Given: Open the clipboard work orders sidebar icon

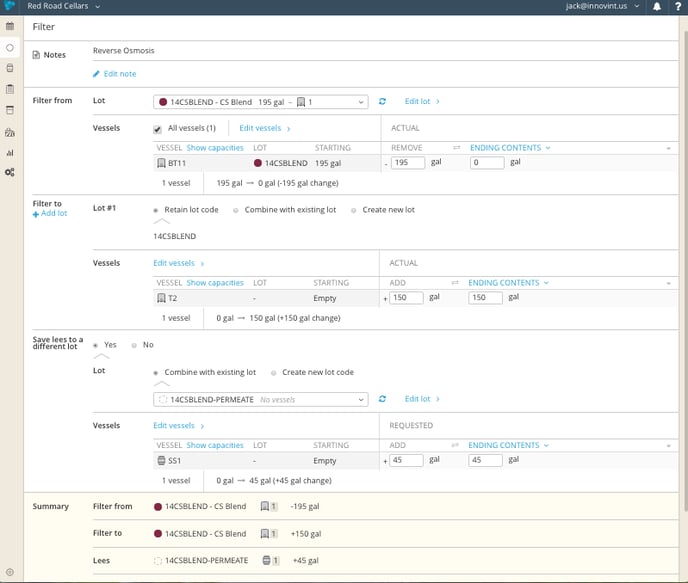Looking at the screenshot, I should [x=10, y=89].
